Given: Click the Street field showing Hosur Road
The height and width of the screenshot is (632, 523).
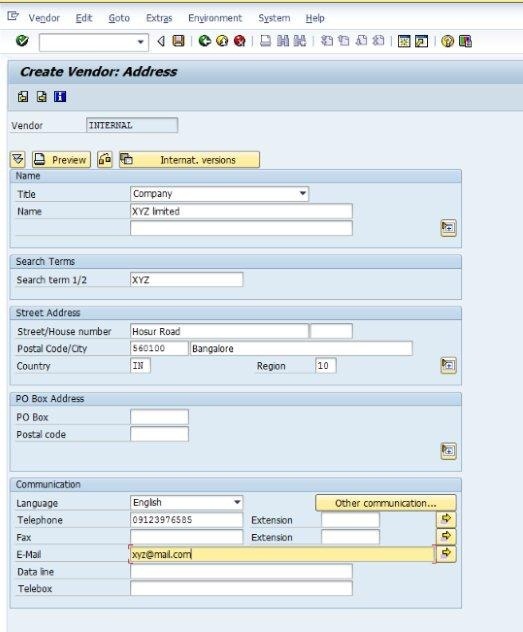Looking at the screenshot, I should (x=219, y=331).
